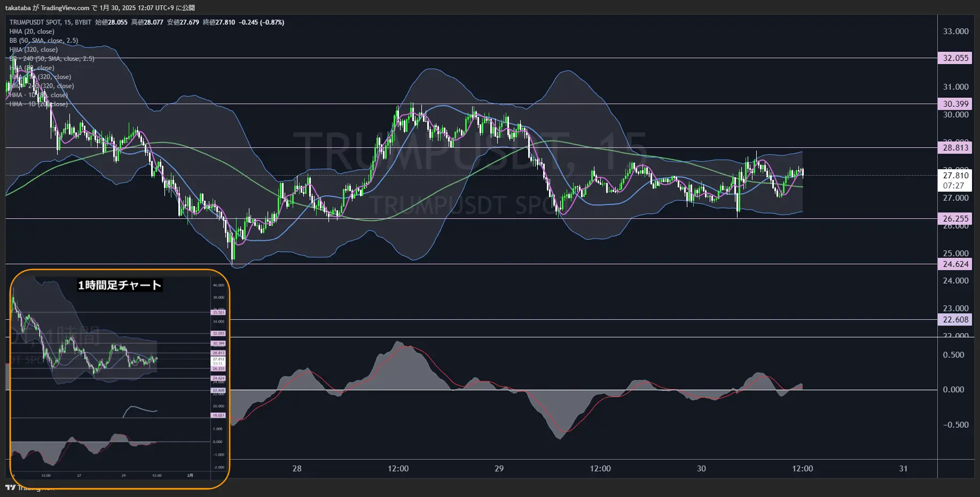Click date label 28 on time axis
This screenshot has width=980, height=497.
tap(297, 469)
